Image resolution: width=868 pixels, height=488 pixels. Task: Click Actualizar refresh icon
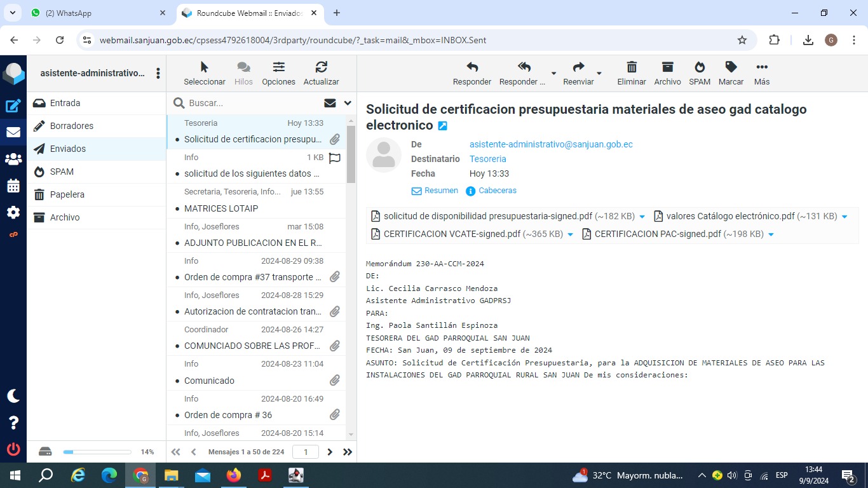[321, 68]
